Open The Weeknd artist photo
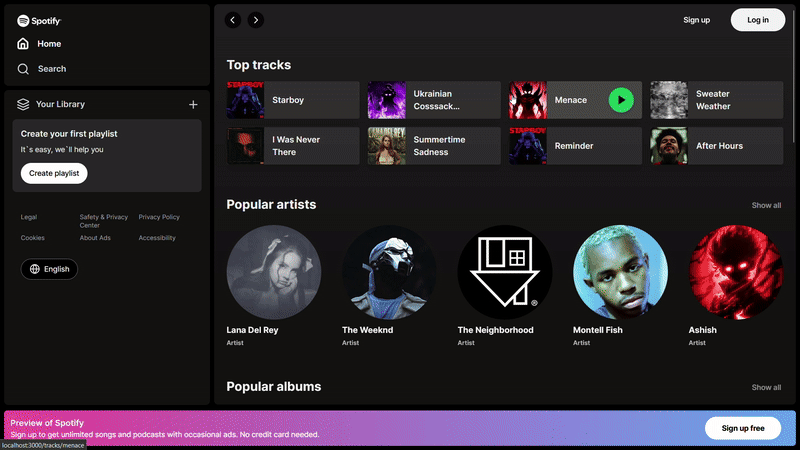Screen dimensions: 800x450 [x=389, y=272]
